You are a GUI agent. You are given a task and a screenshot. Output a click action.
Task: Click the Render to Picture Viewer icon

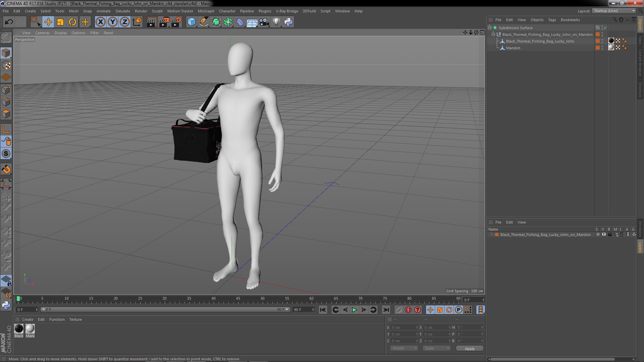click(164, 22)
